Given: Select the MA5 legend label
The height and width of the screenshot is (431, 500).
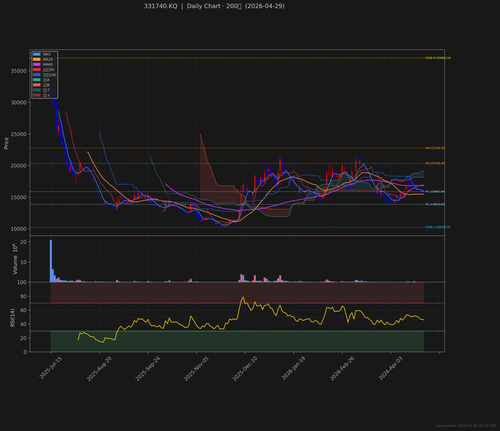Looking at the screenshot, I should pyautogui.click(x=47, y=54).
